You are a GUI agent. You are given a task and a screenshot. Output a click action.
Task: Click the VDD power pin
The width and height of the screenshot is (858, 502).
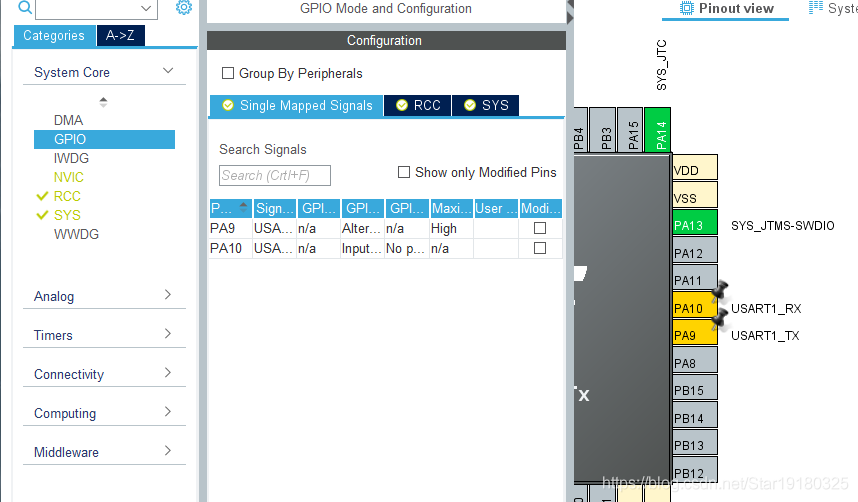pyautogui.click(x=694, y=169)
